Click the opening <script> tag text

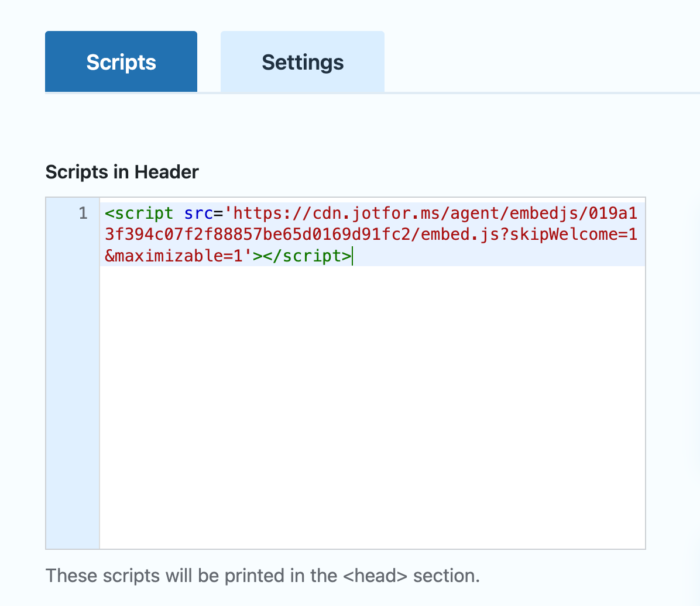139,213
